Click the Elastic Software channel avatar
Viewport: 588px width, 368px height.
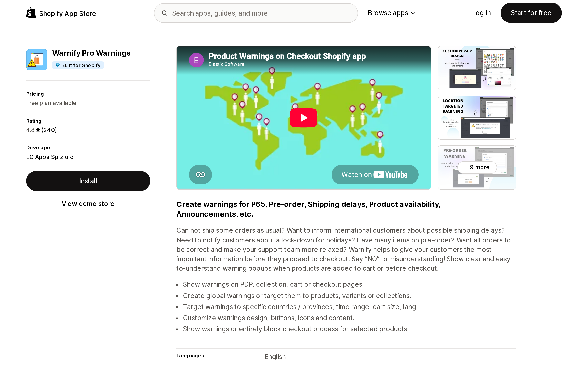pyautogui.click(x=196, y=60)
